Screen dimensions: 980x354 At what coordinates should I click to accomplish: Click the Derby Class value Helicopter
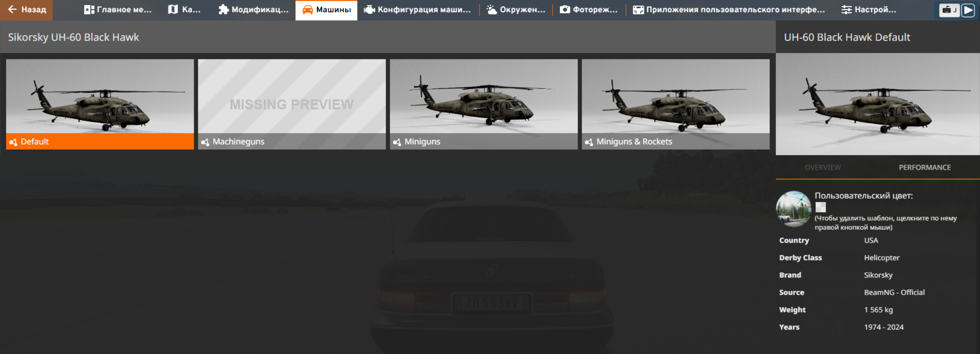(x=882, y=258)
